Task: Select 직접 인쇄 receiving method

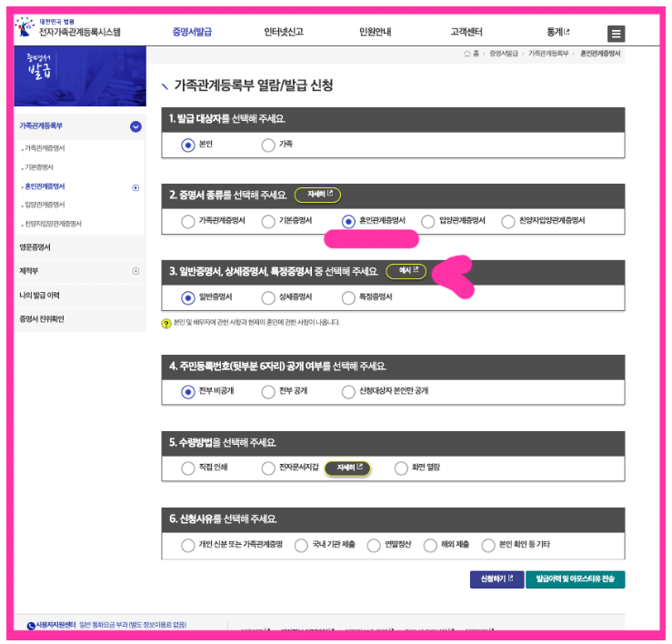Action: 187,468
